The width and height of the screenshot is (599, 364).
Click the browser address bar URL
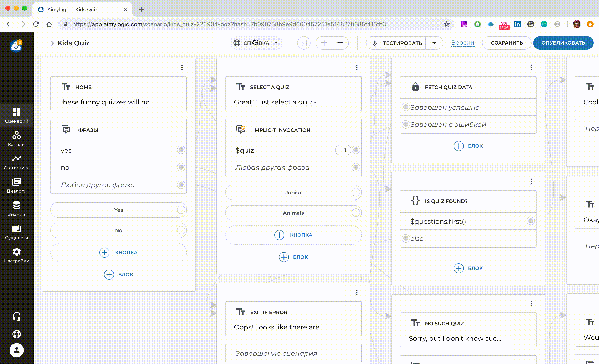click(229, 24)
